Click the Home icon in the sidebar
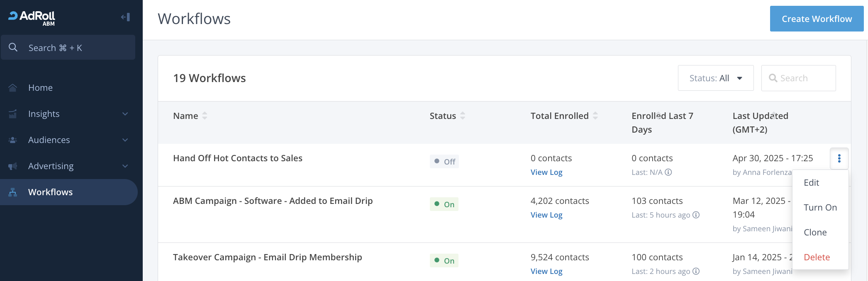This screenshot has width=868, height=281. coord(13,88)
